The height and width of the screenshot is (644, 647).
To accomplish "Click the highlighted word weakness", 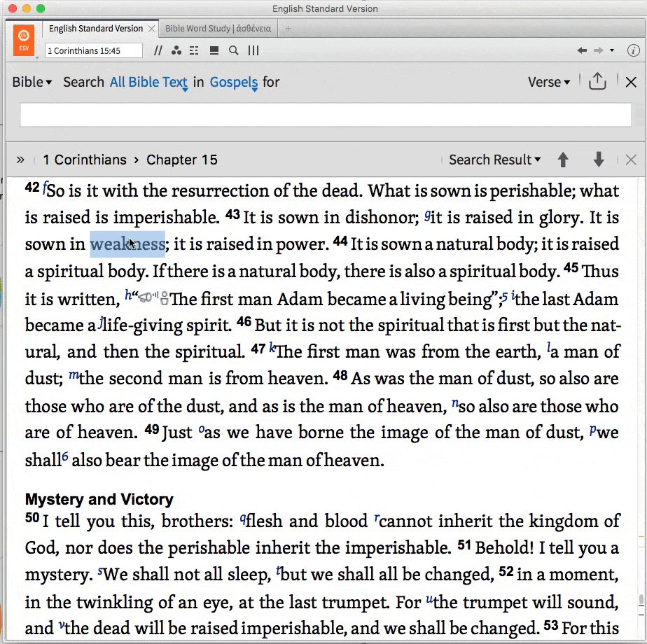I will click(127, 244).
